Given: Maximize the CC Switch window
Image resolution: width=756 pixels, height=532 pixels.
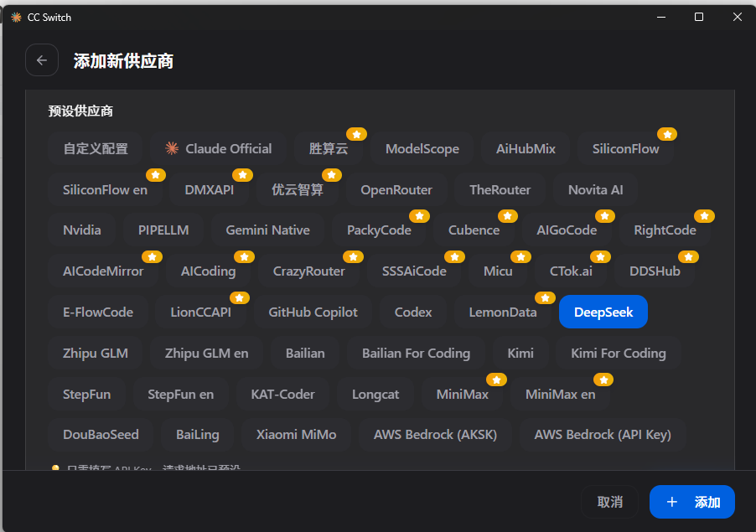Looking at the screenshot, I should (x=699, y=17).
